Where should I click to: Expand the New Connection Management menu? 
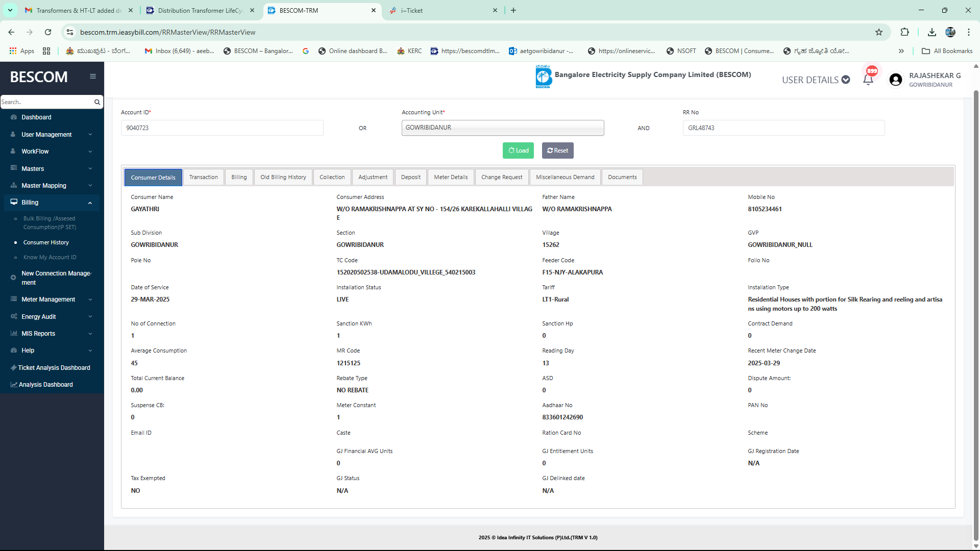(x=51, y=278)
